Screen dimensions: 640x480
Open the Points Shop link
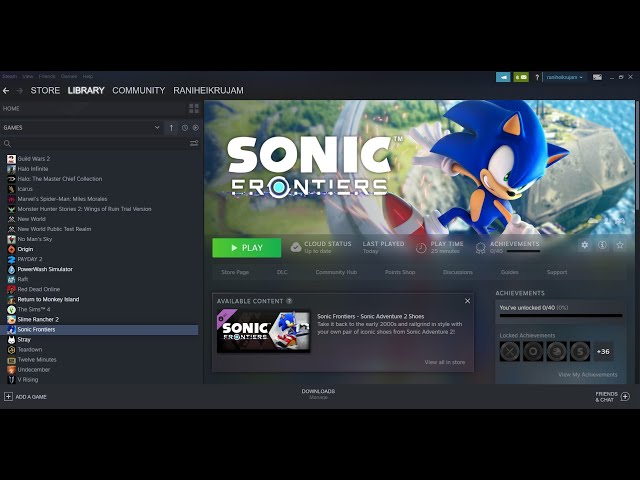point(400,272)
